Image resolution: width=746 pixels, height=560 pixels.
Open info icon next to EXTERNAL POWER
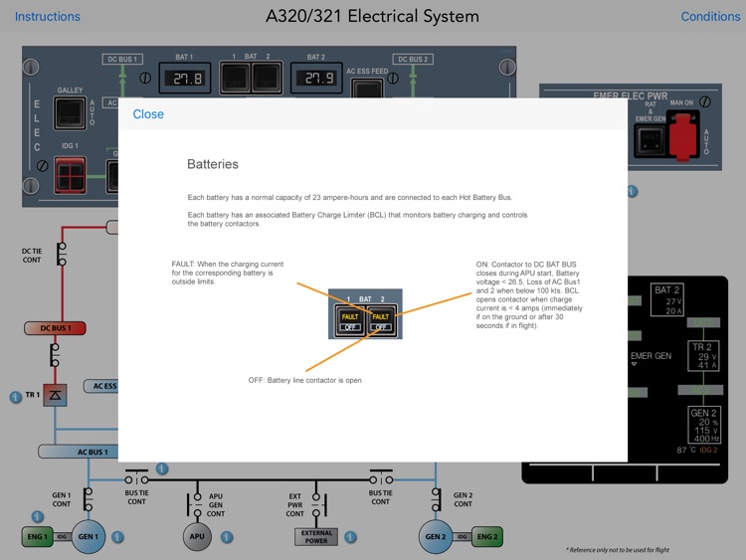[351, 537]
